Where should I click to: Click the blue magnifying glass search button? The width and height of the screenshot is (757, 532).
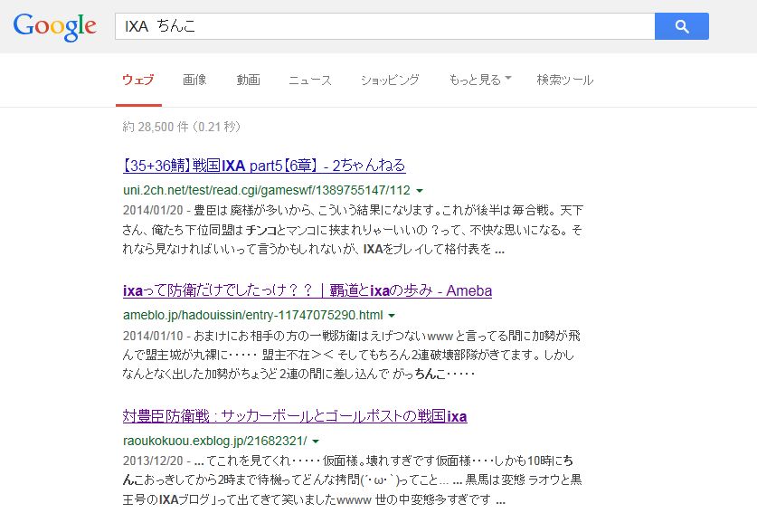pos(682,26)
